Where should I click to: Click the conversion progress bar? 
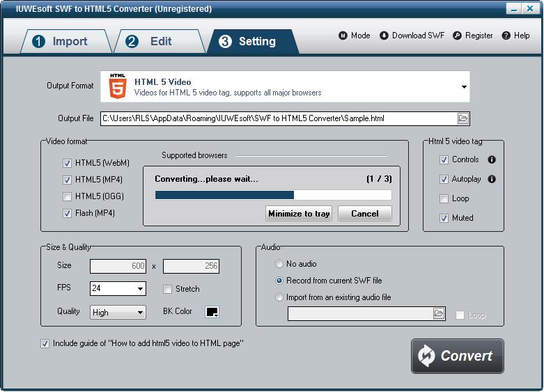[273, 195]
